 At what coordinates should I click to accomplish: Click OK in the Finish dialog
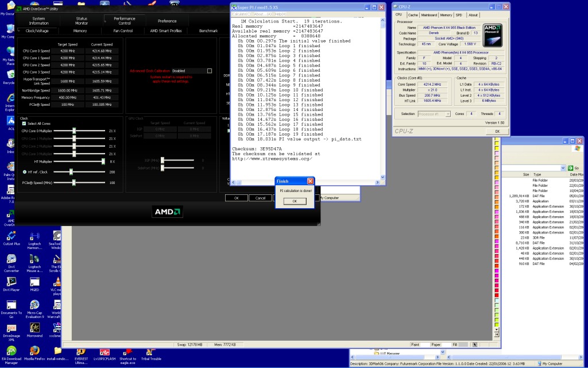pos(295,201)
